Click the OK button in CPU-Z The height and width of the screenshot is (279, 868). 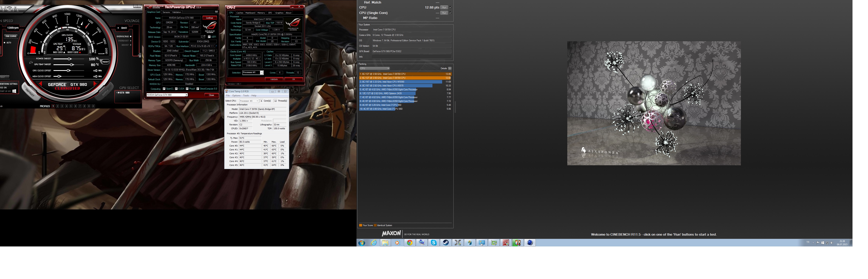(294, 79)
